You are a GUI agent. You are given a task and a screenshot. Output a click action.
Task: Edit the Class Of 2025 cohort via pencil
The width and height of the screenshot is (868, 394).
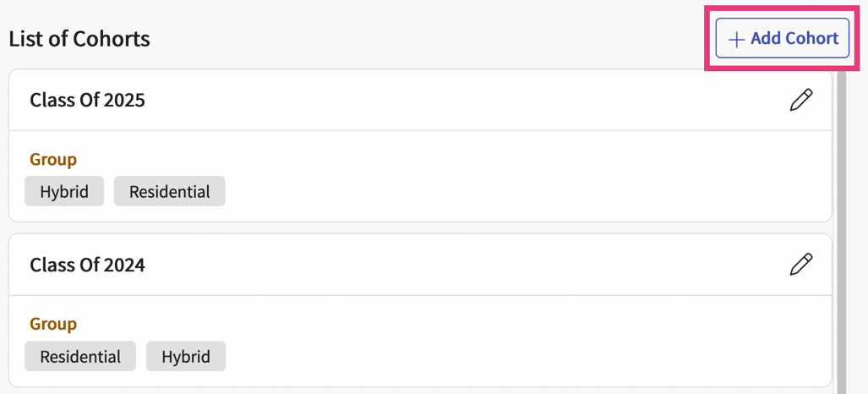(800, 100)
